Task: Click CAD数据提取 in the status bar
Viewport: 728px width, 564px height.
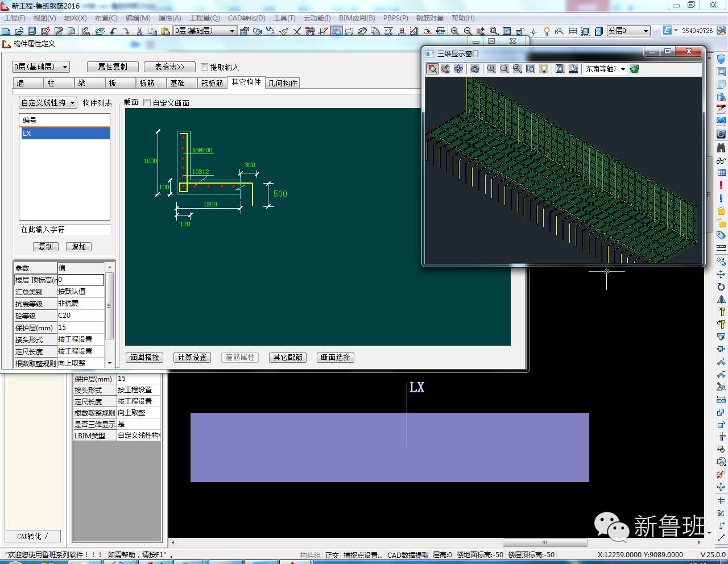Action: click(408, 555)
